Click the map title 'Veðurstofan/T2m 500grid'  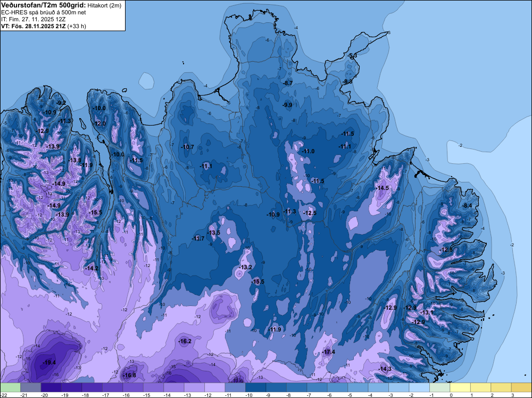43,5
